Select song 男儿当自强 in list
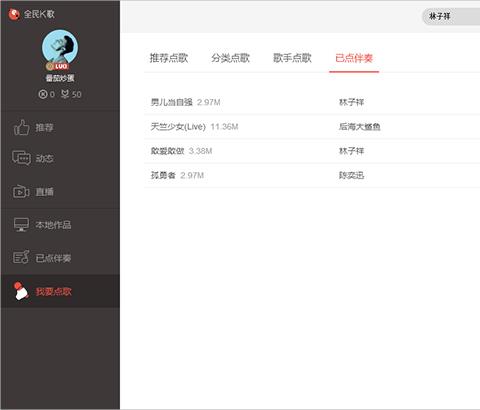Screen dimensions: 480x410 tap(172, 102)
